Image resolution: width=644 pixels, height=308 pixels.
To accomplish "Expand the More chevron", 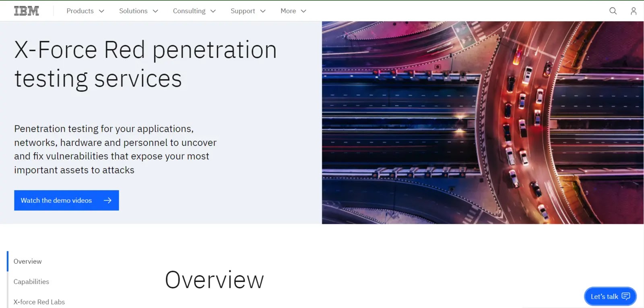I will point(303,11).
